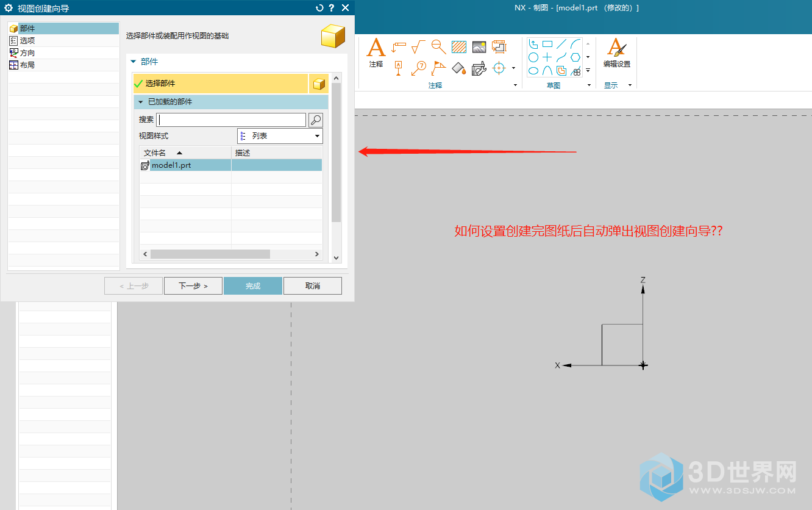Reset the wizard dialog with refresh icon
Image resolution: width=812 pixels, height=510 pixels.
[319, 8]
